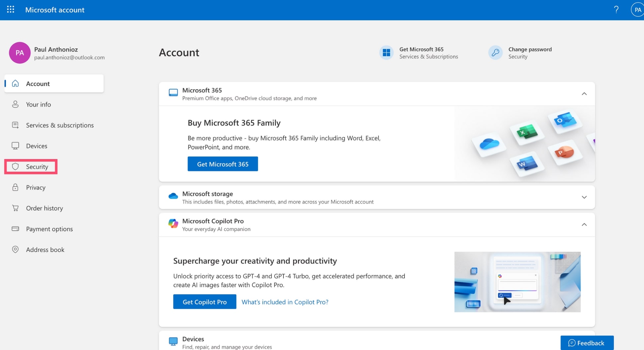Click the Microsoft Copilot Pro card title
Image resolution: width=644 pixels, height=350 pixels.
click(213, 221)
